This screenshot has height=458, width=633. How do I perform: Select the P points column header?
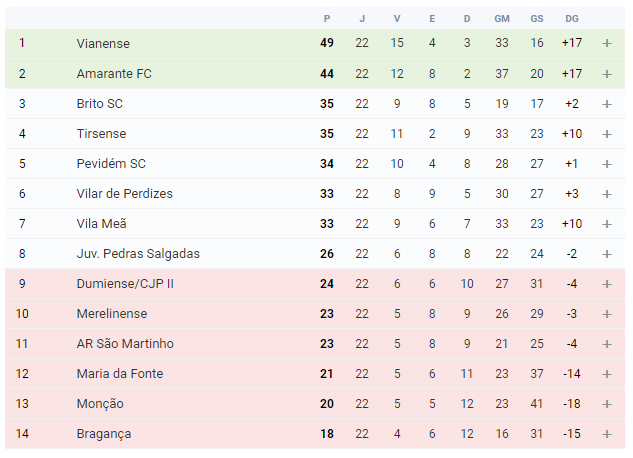click(327, 19)
